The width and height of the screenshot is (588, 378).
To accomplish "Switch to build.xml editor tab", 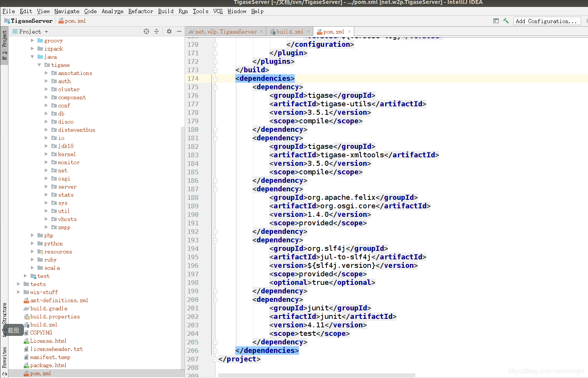I will click(x=290, y=32).
